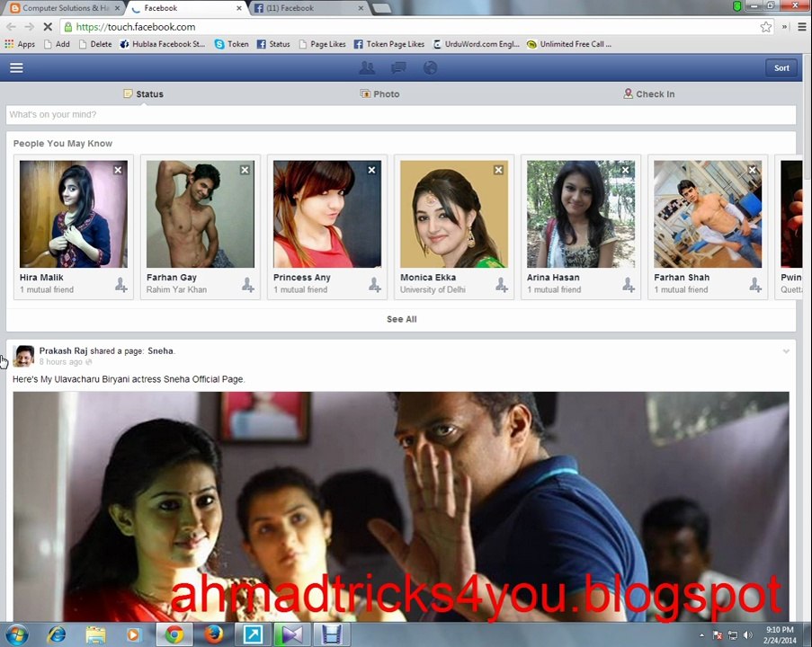Dismiss Hira Malik suggestion
The width and height of the screenshot is (812, 647).
click(x=118, y=170)
